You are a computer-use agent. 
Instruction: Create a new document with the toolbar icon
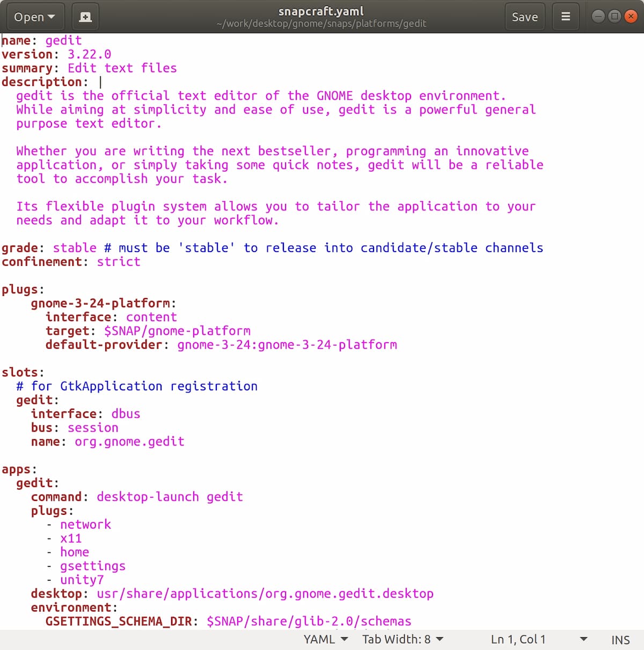(85, 17)
